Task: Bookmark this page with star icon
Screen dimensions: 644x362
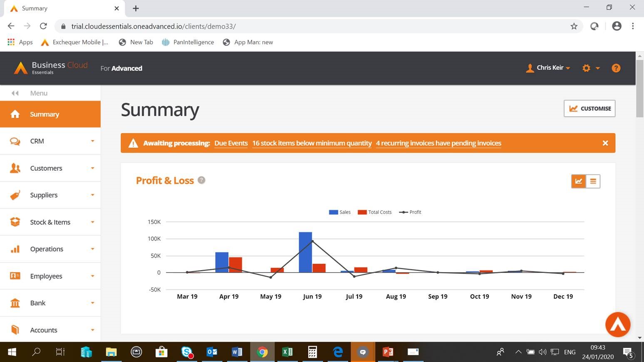Action: click(x=574, y=26)
